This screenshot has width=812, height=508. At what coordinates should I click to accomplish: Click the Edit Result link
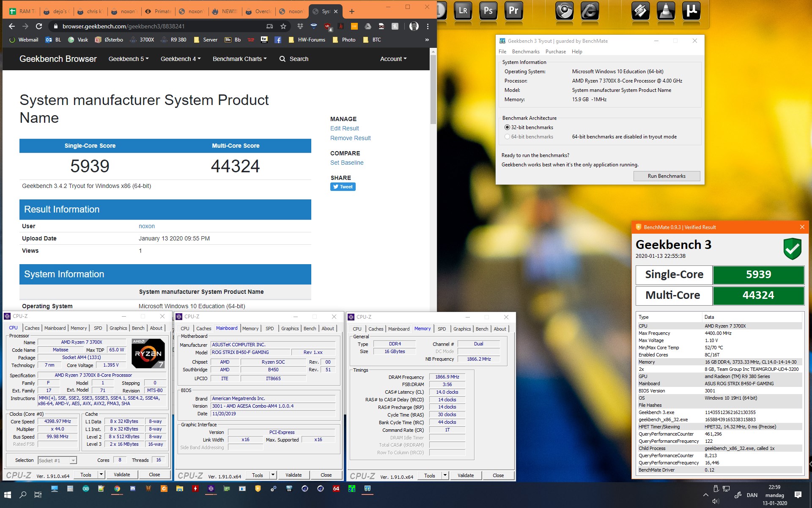[x=345, y=128]
